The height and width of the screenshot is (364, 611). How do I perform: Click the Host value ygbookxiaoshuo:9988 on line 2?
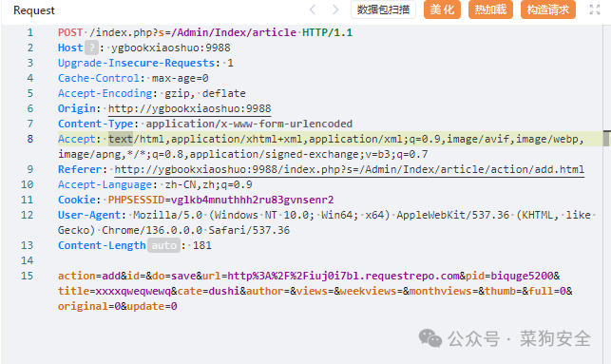pos(171,48)
